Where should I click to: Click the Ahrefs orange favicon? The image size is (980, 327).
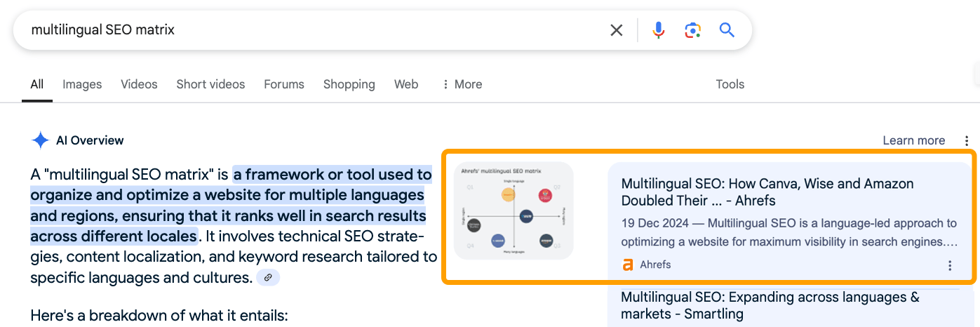pos(628,265)
